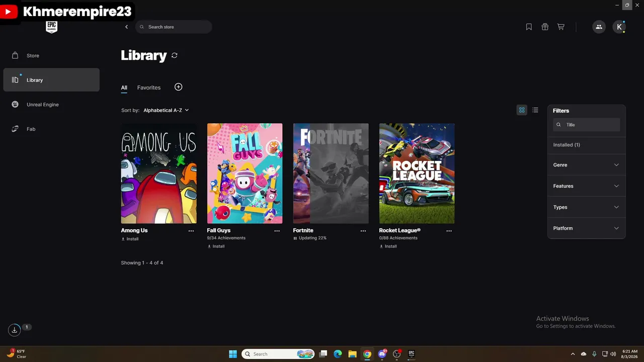Open the Rocket League cover thumbnail
The height and width of the screenshot is (362, 644).
click(x=417, y=173)
